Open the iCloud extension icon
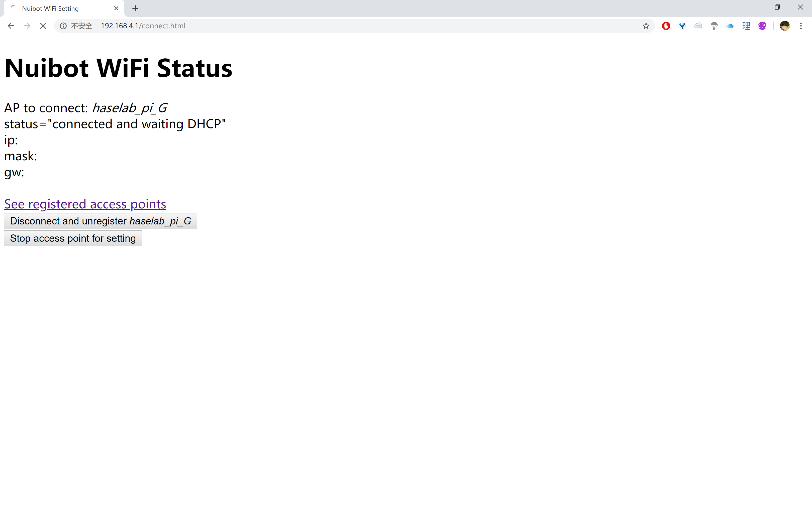 pyautogui.click(x=730, y=26)
